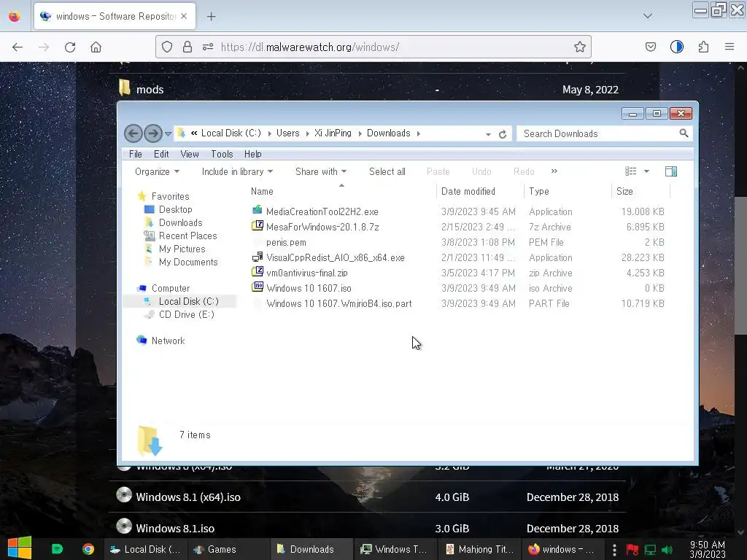Open the Help menu
The width and height of the screenshot is (747, 560).
pyautogui.click(x=253, y=154)
